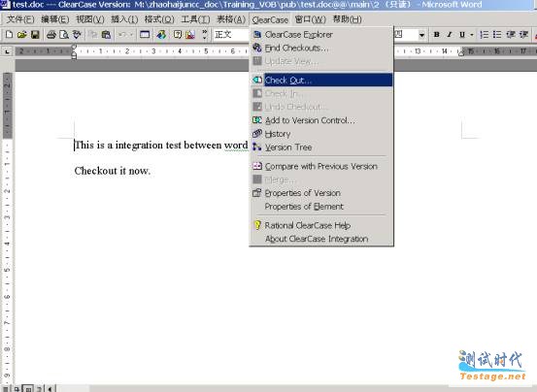Toggle Underline formatting
The image size is (537, 392).
coord(462,35)
